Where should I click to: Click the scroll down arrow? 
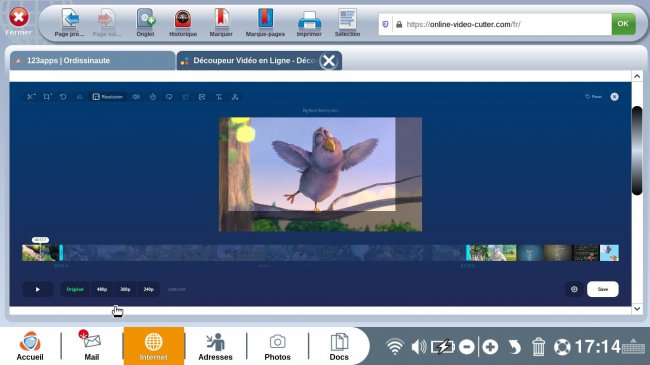pos(637,309)
